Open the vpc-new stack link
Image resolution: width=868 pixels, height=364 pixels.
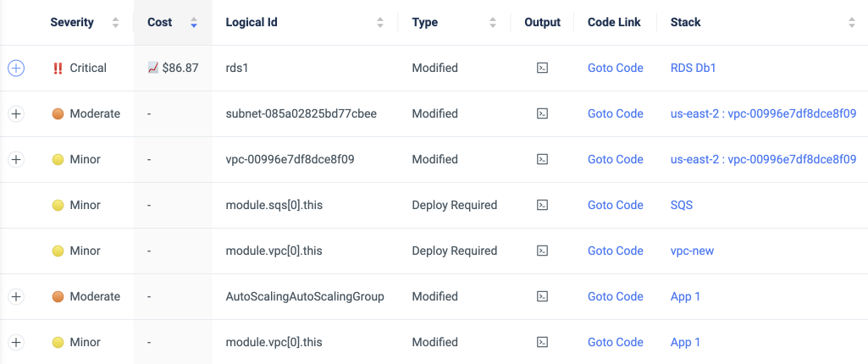[x=692, y=251]
